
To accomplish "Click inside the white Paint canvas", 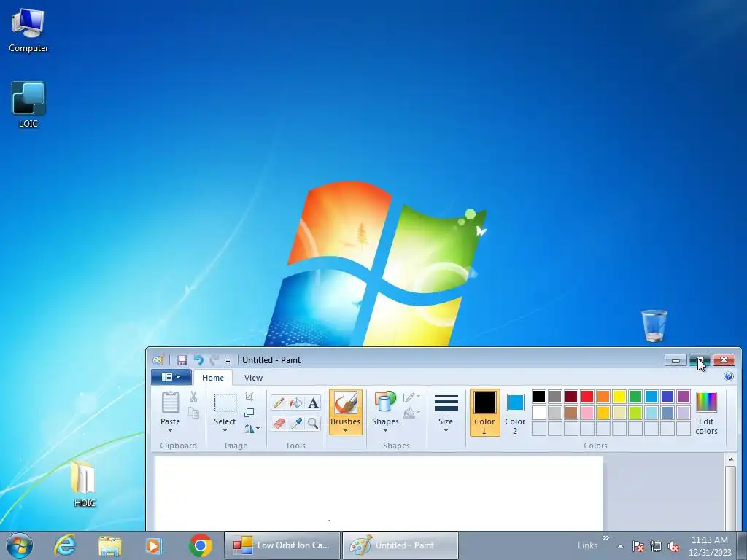I will pos(379,493).
